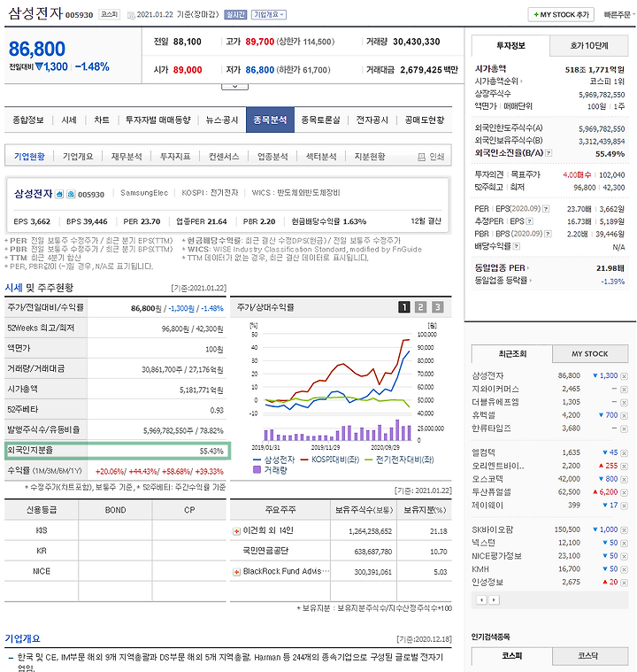Open the 공매도현황 tab
637x672 pixels.
pos(425,120)
